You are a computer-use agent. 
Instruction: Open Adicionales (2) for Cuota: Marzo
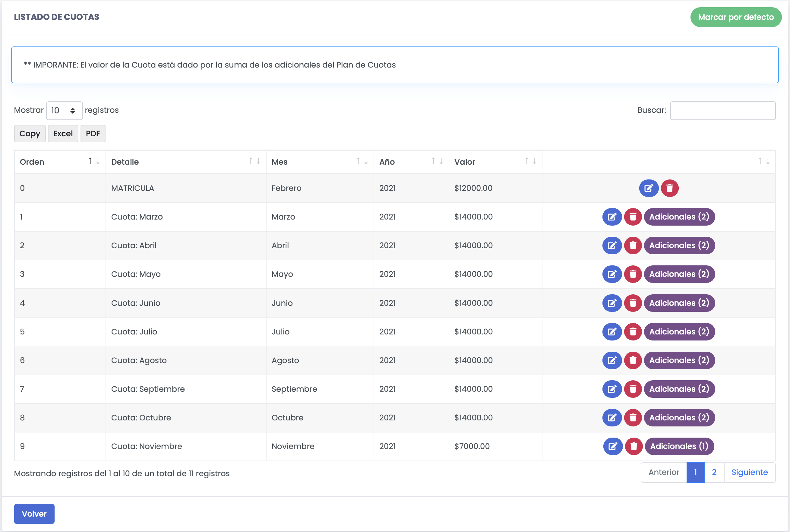679,217
